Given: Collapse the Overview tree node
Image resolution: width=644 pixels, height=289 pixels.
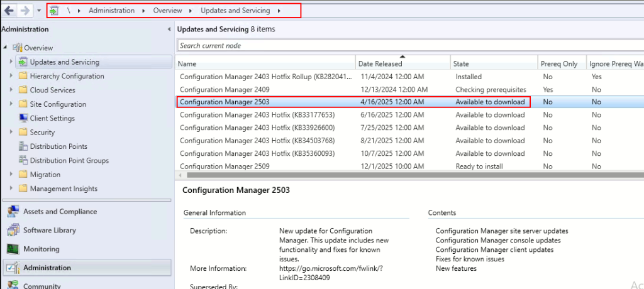Looking at the screenshot, I should (x=5, y=48).
